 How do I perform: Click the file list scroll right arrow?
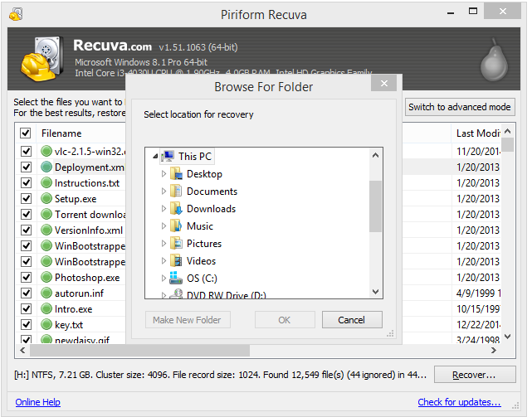pyautogui.click(x=494, y=350)
